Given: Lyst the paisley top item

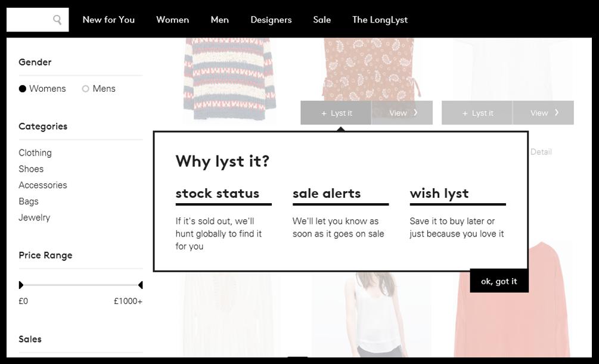Looking at the screenshot, I should (336, 113).
